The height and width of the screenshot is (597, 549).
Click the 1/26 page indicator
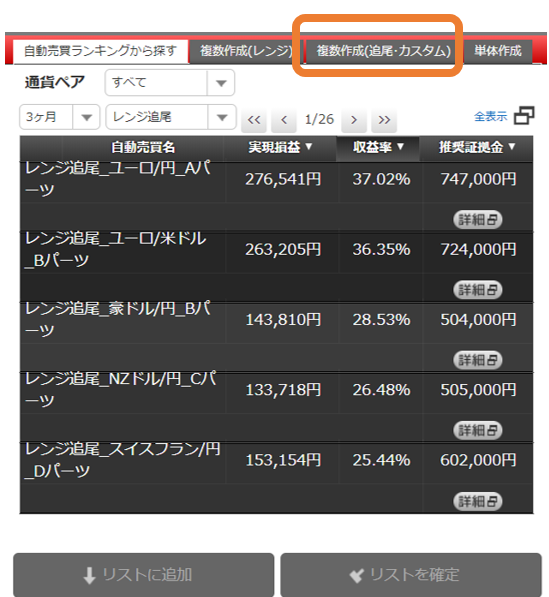point(319,120)
